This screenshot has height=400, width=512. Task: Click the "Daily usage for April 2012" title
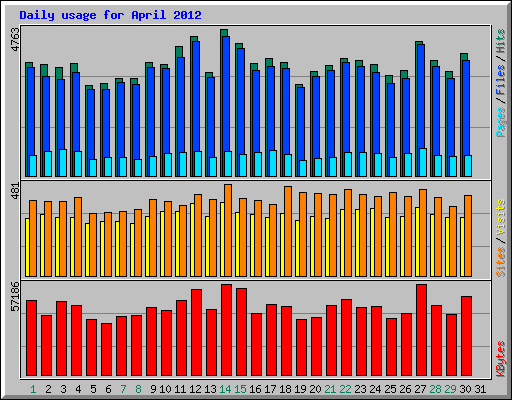(x=110, y=15)
